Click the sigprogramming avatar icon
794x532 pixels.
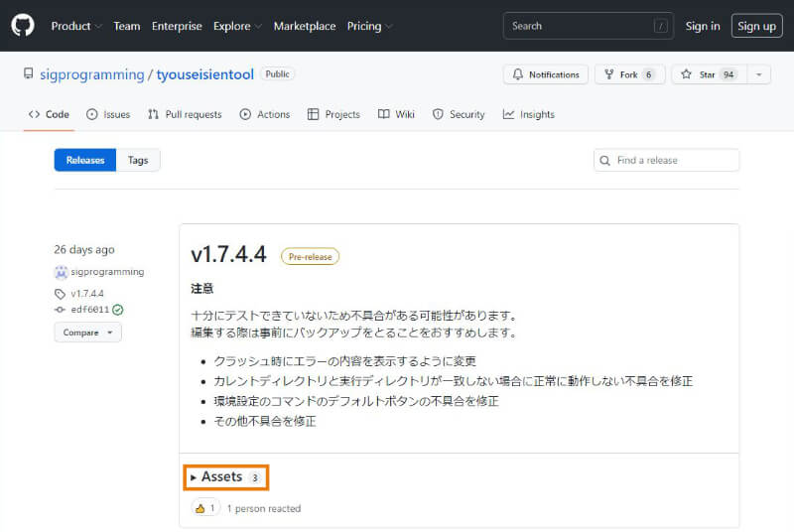click(61, 272)
